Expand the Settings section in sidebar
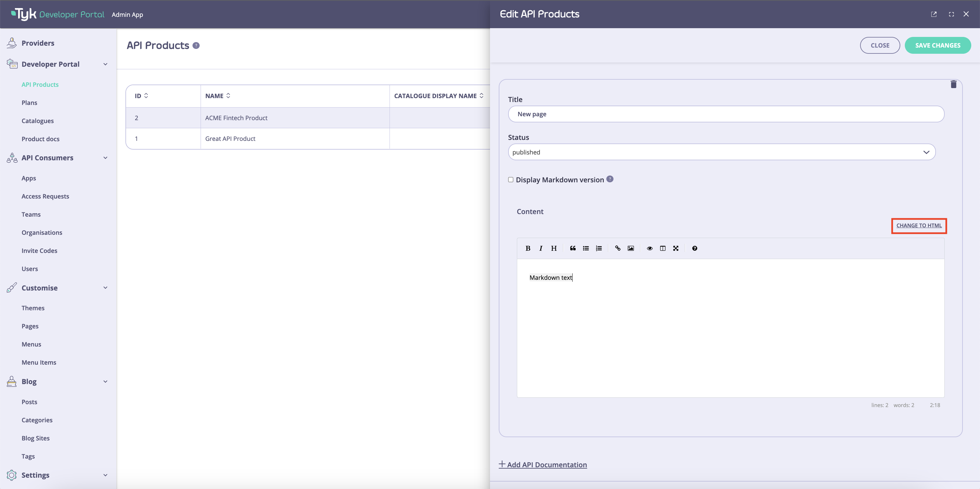Image resolution: width=980 pixels, height=489 pixels. 105,475
